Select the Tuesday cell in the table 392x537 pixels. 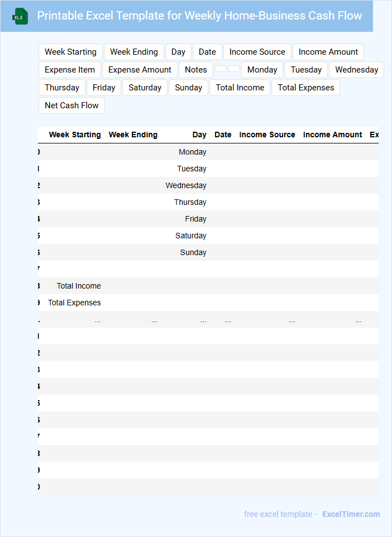point(192,169)
